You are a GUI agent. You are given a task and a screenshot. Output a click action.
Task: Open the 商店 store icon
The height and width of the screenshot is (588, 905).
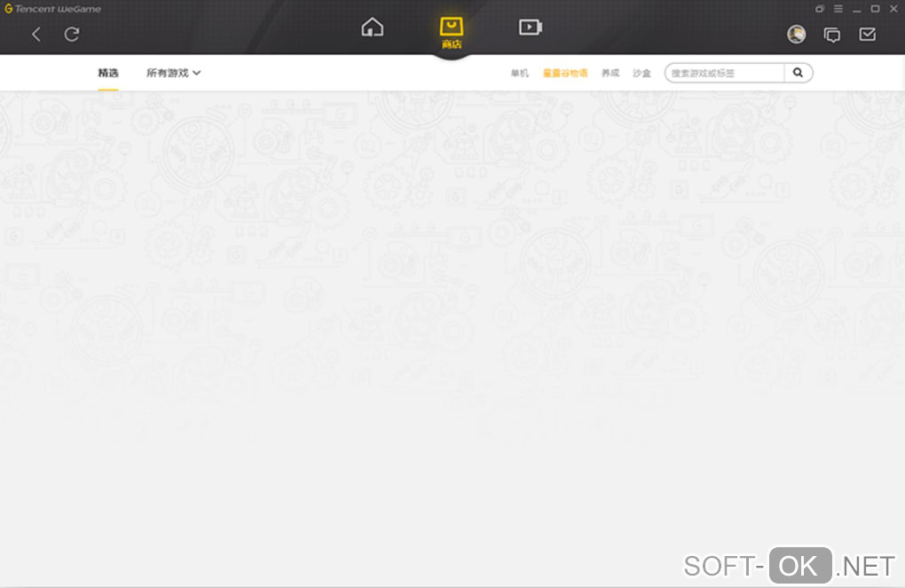[452, 33]
